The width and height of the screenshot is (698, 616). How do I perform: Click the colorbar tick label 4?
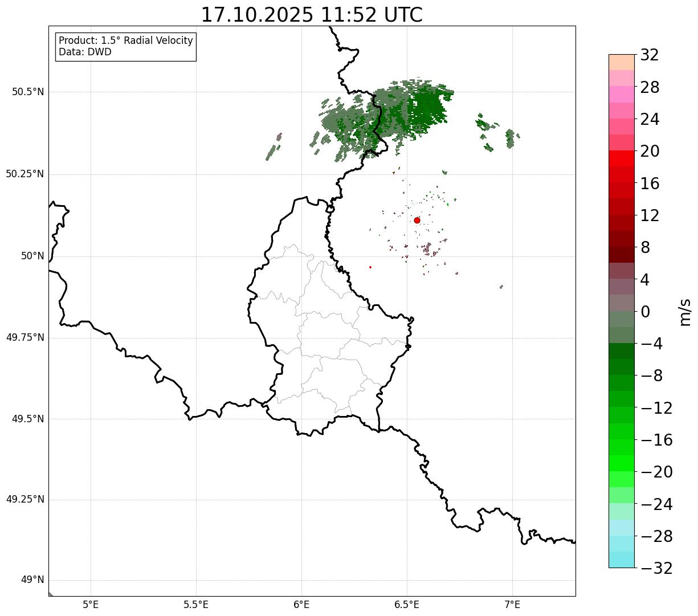[645, 280]
